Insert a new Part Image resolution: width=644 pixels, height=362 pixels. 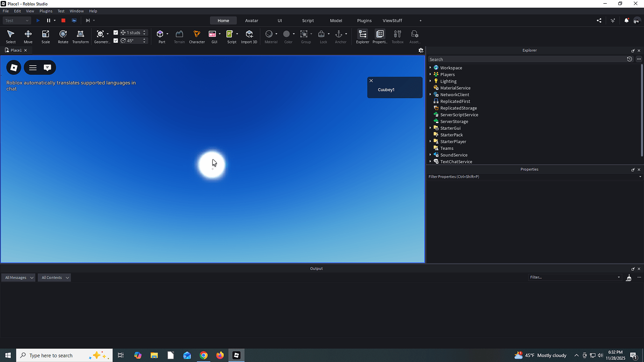click(161, 37)
